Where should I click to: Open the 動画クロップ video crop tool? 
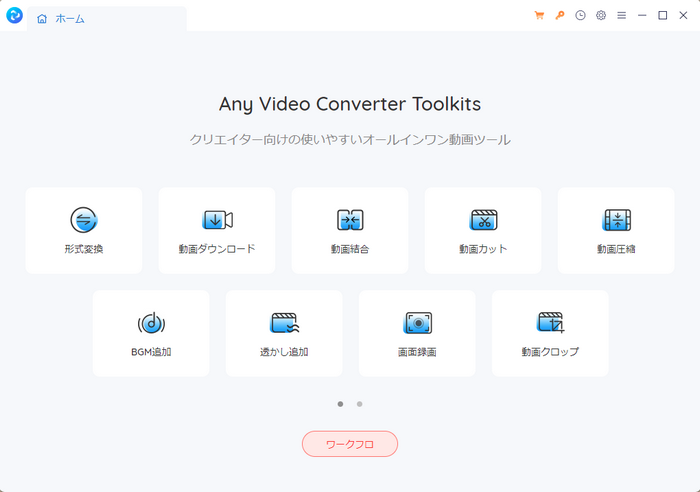(x=550, y=334)
